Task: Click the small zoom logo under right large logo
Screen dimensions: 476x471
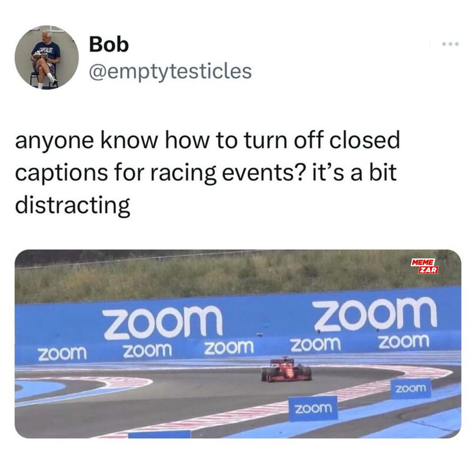Action: (x=404, y=341)
